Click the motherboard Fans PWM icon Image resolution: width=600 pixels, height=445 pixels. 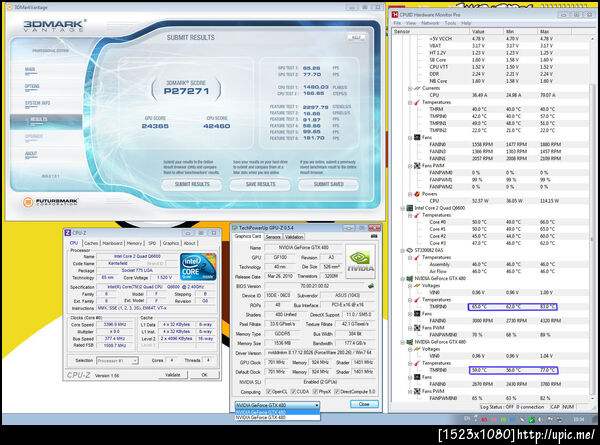(x=417, y=166)
